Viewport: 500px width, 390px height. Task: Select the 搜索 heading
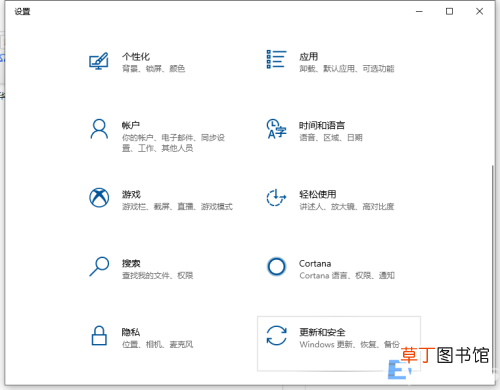[x=131, y=263]
